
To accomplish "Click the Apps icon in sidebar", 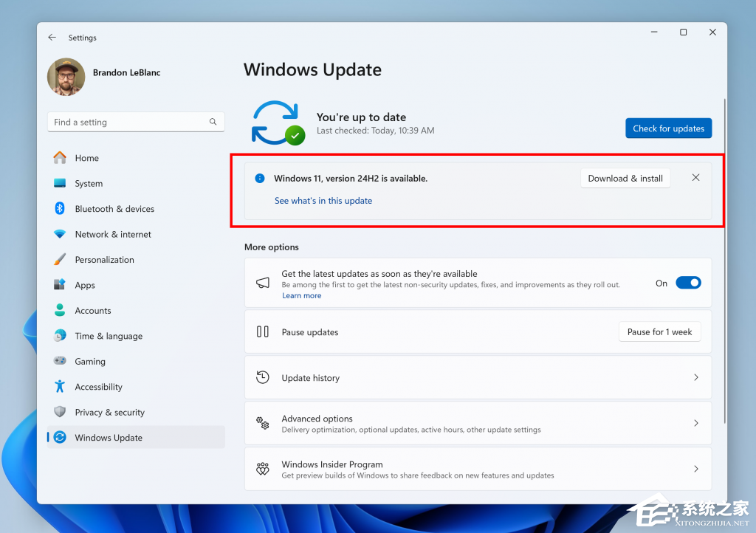I will point(60,284).
